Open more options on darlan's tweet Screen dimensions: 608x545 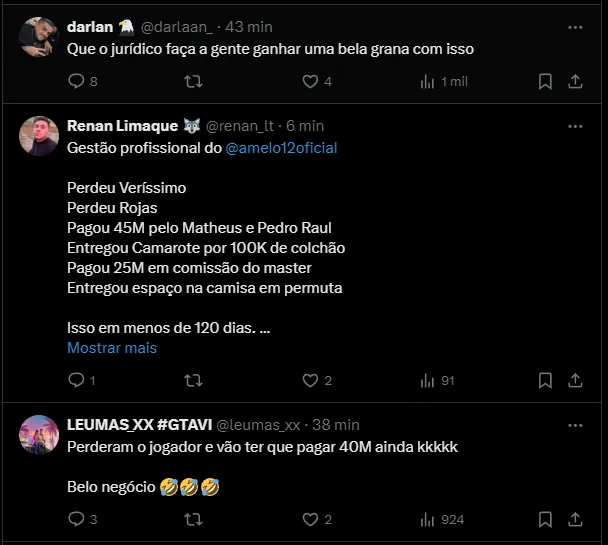click(575, 27)
